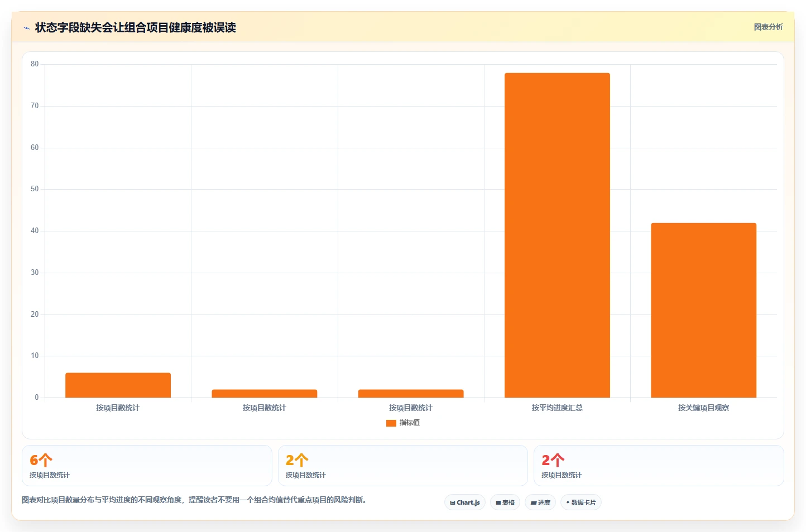Image resolution: width=806 pixels, height=532 pixels.
Task: Select the Chart.js tag
Action: [465, 502]
